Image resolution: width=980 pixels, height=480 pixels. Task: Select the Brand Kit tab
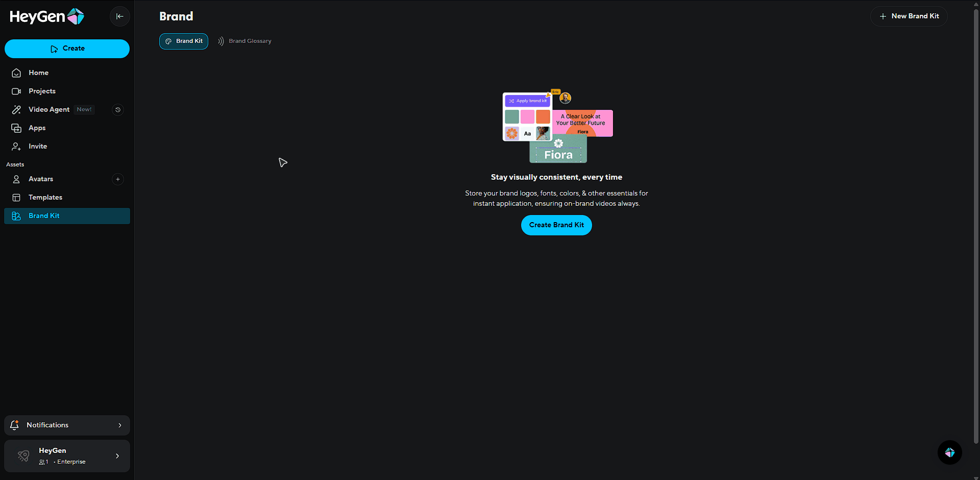pyautogui.click(x=184, y=41)
